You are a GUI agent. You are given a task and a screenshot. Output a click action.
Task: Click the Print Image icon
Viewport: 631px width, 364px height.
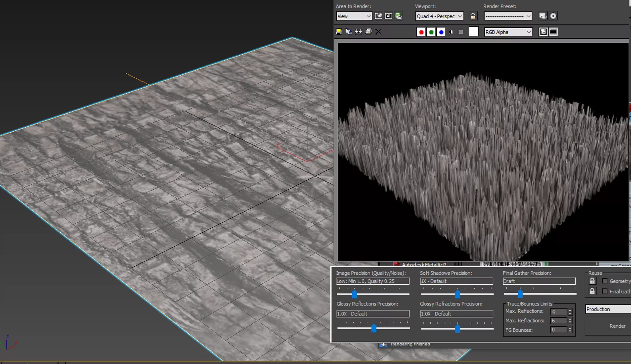click(368, 32)
